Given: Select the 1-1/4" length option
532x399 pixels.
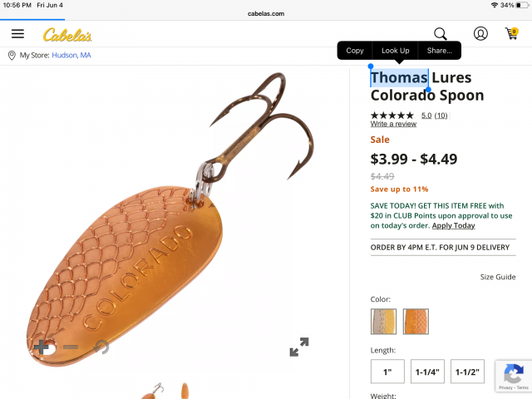Looking at the screenshot, I should pos(427,372).
